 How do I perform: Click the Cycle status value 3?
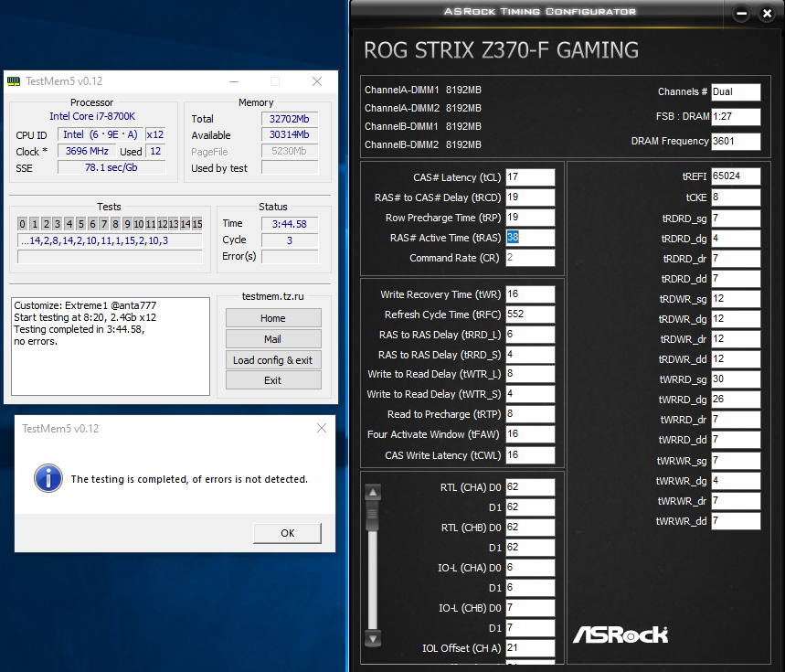(x=290, y=240)
